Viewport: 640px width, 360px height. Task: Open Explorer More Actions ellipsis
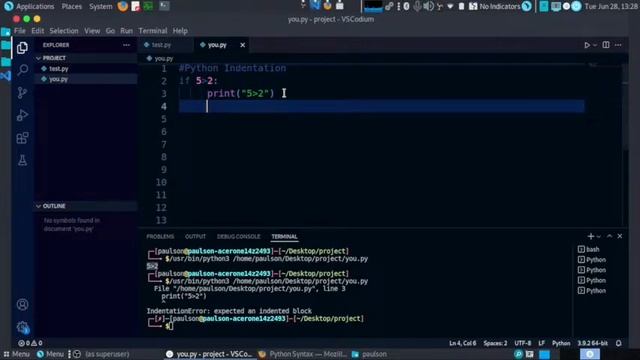[x=127, y=45]
